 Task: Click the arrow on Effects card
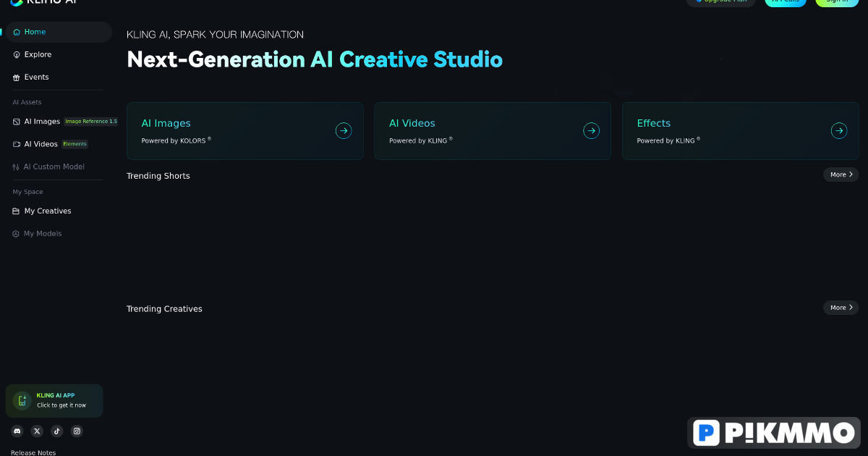pos(839,130)
